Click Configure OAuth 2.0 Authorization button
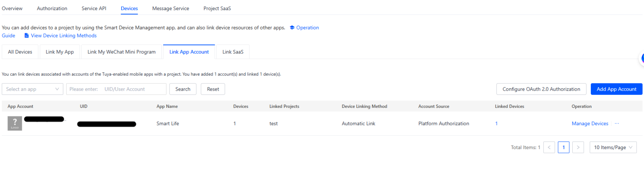The height and width of the screenshot is (173, 644). [541, 89]
